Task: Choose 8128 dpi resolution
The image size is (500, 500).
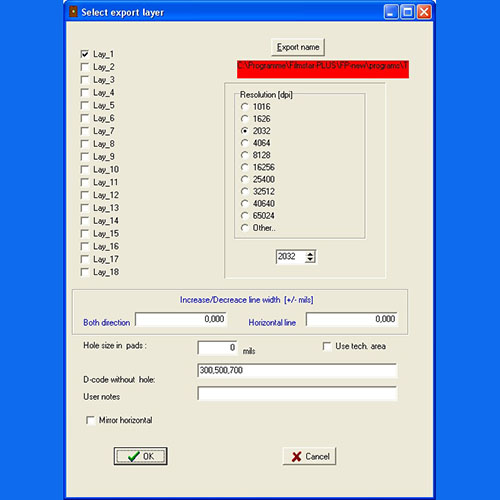Action: [245, 155]
